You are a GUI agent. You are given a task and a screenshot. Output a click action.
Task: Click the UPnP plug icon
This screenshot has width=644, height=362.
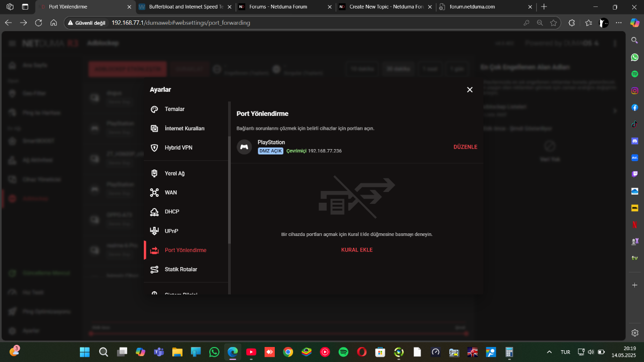155,231
